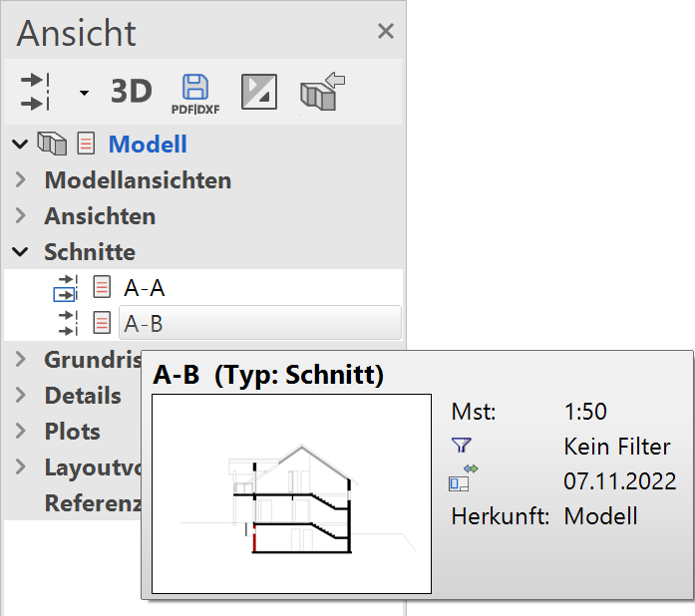The height and width of the screenshot is (616, 695).
Task: Click the red document icon beside Modell
Action: click(x=86, y=144)
